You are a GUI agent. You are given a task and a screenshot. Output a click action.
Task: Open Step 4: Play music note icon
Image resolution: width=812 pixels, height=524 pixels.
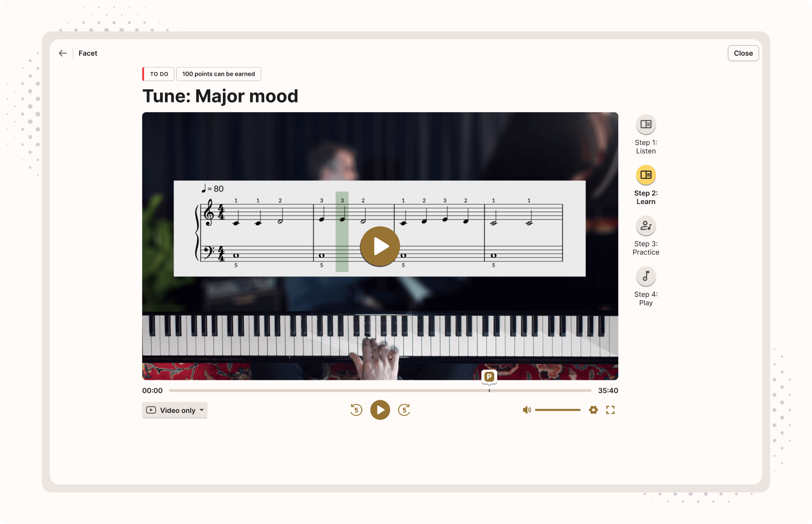coord(646,276)
